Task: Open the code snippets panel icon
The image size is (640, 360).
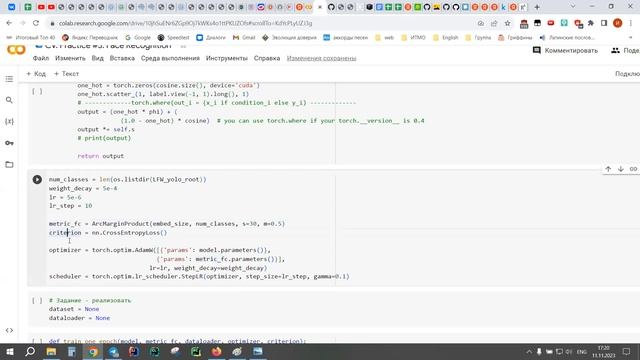Action: tap(9, 330)
